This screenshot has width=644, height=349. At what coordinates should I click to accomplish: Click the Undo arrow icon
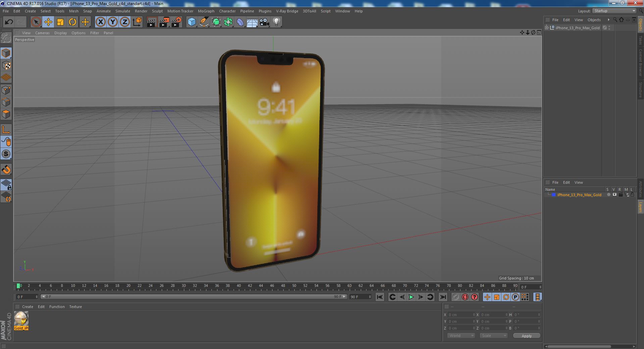(9, 22)
